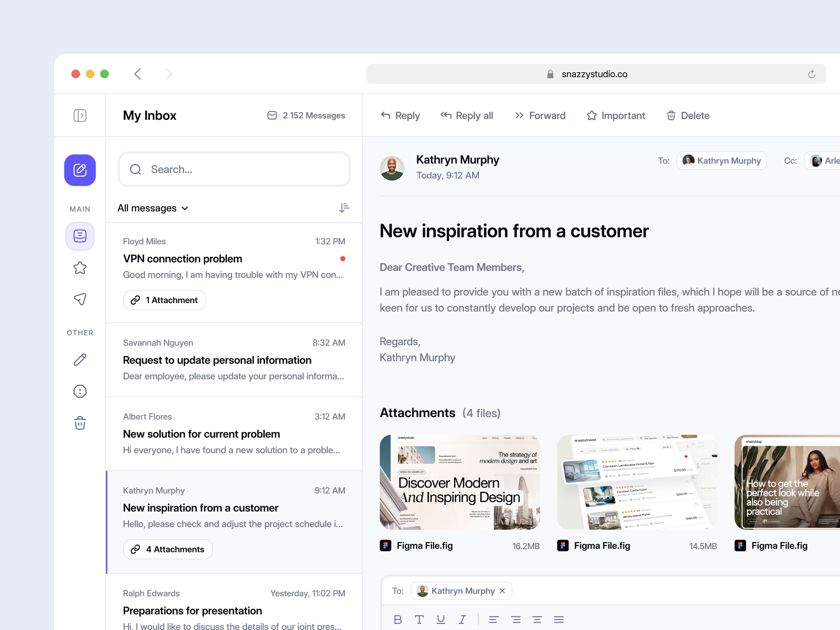Open the sort order selector
840x630 pixels.
coord(344,208)
